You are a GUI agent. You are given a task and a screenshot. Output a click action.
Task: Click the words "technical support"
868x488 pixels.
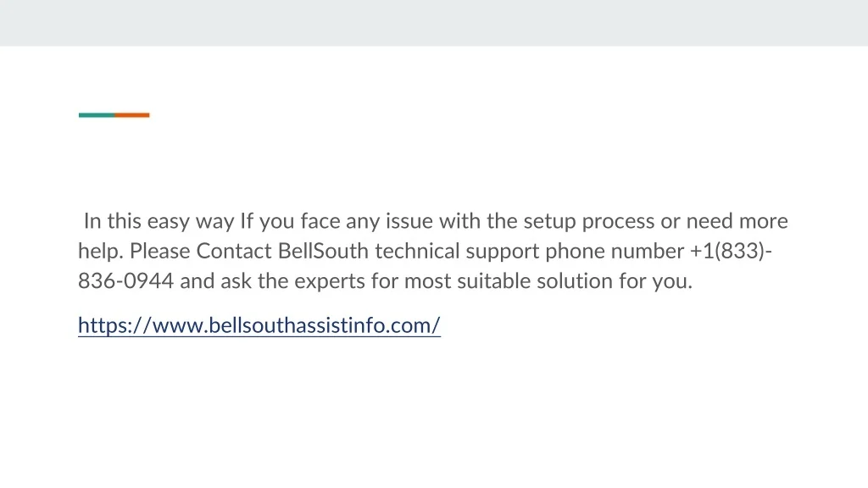[457, 252]
